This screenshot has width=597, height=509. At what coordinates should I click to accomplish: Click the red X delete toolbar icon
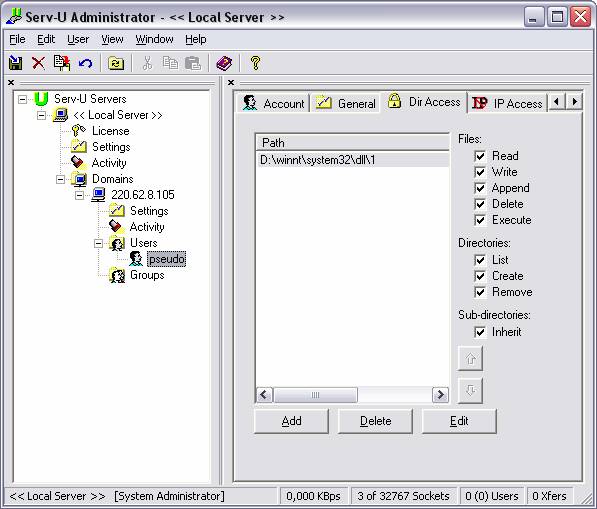pos(38,63)
